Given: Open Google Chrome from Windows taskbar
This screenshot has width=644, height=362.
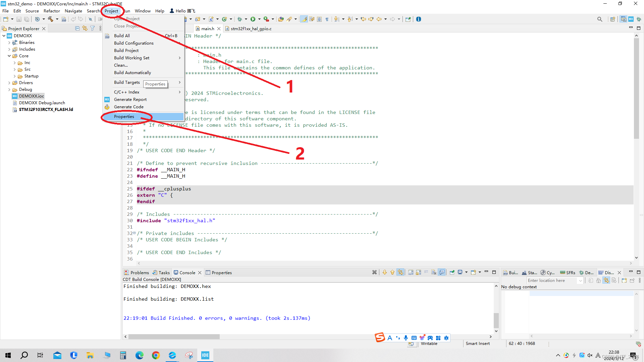Looking at the screenshot, I should click(x=156, y=355).
